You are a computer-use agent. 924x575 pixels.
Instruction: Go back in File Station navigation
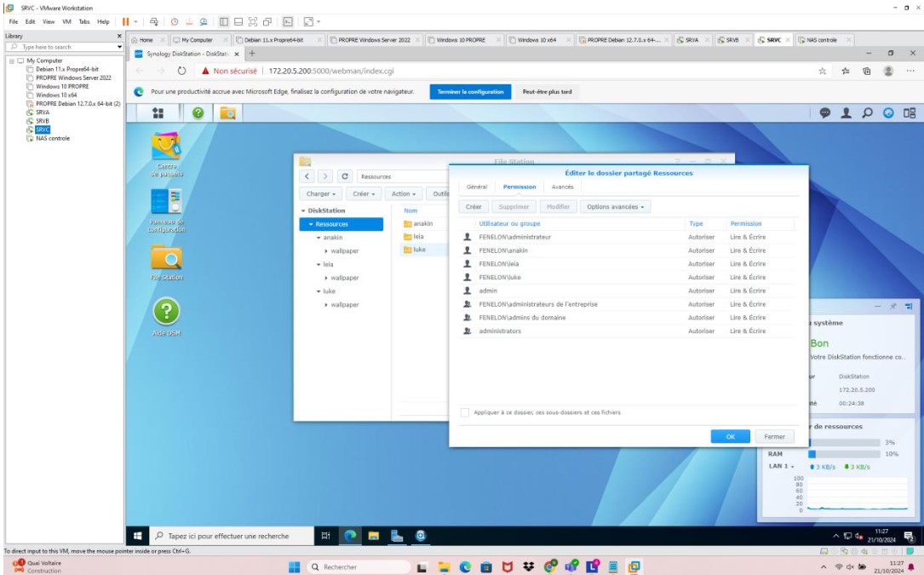(x=307, y=176)
